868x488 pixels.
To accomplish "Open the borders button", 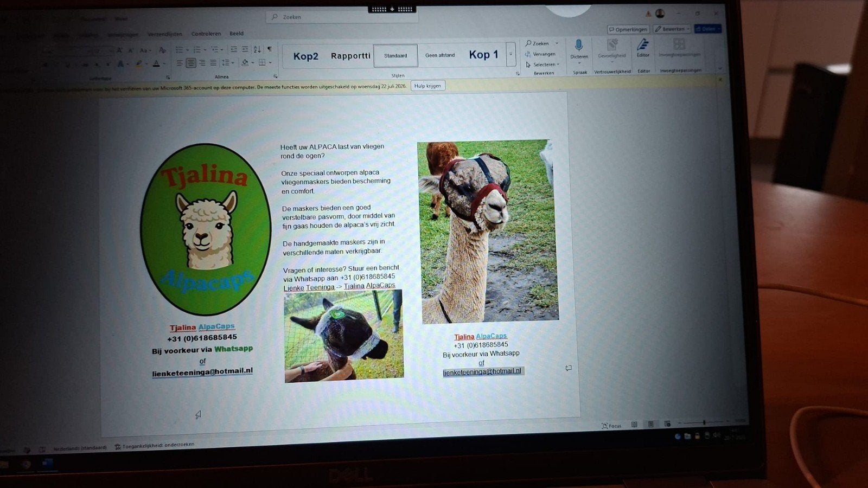I will pos(262,62).
